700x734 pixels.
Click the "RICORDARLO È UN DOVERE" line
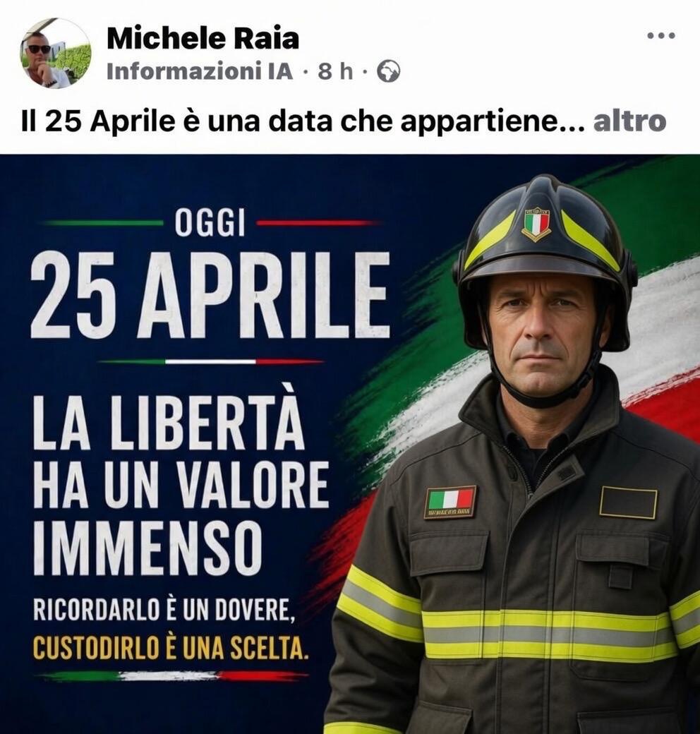[x=164, y=610]
